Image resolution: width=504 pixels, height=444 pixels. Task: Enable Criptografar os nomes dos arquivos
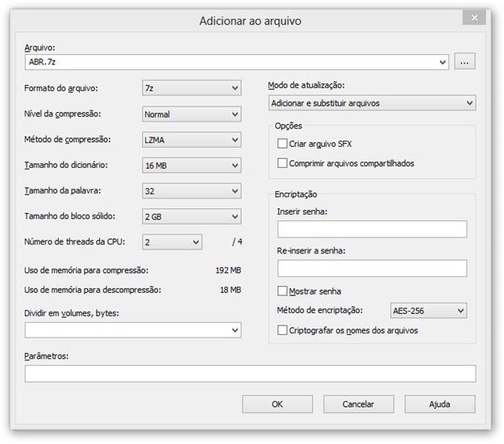pos(282,330)
